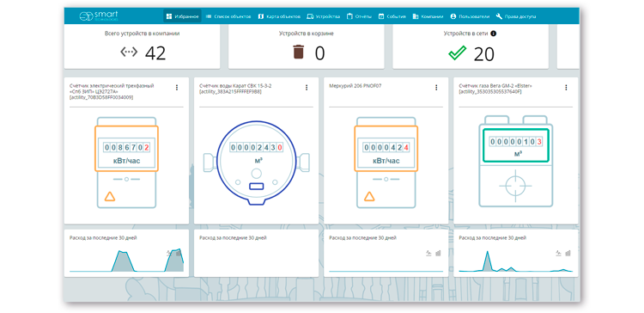Click the arrows icon in Всего устройств в компании
The width and height of the screenshot is (644, 313).
[129, 52]
